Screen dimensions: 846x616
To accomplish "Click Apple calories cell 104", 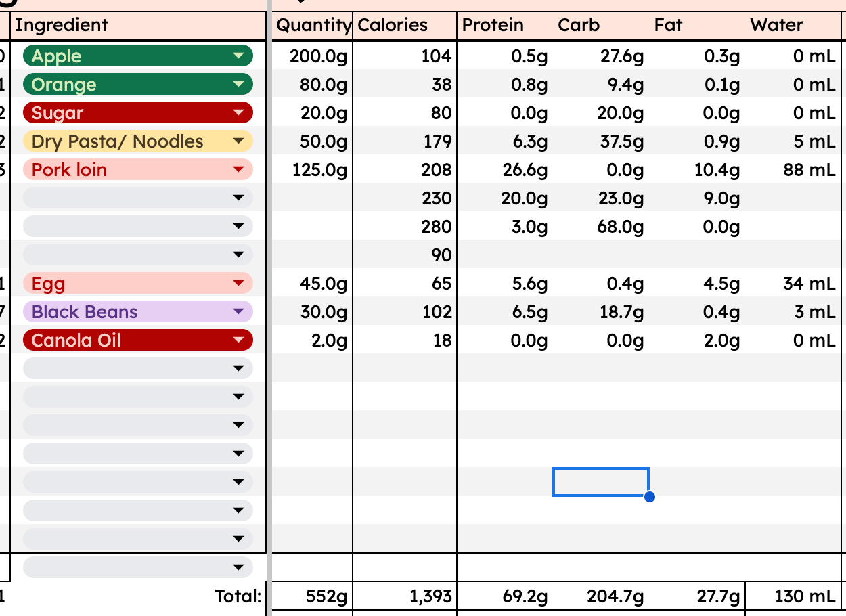I will click(405, 56).
